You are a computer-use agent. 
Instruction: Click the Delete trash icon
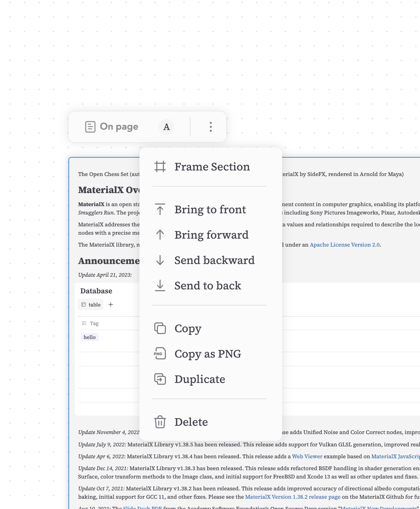click(x=160, y=422)
